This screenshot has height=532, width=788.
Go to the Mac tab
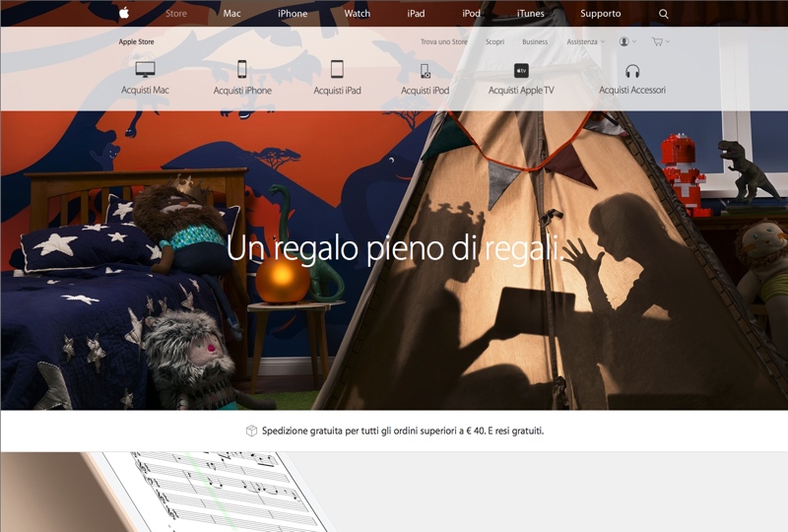(231, 14)
